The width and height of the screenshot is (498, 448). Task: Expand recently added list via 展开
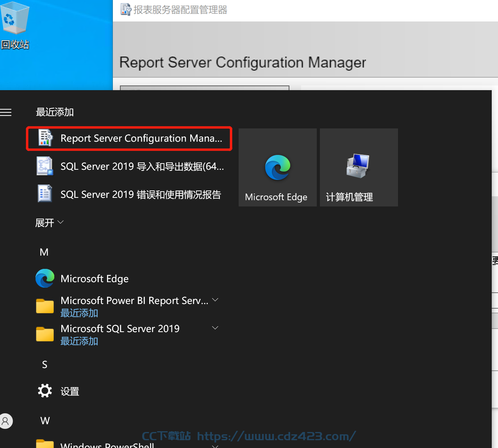click(x=49, y=223)
